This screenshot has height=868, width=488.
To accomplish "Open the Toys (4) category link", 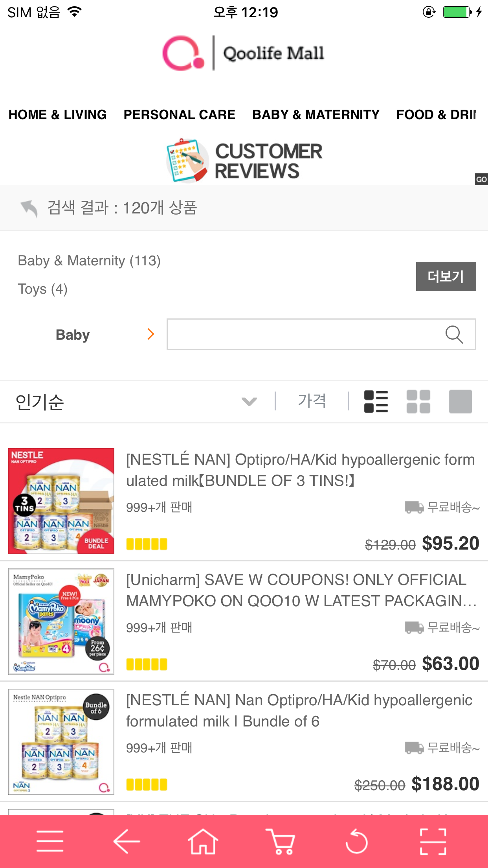I will [43, 289].
